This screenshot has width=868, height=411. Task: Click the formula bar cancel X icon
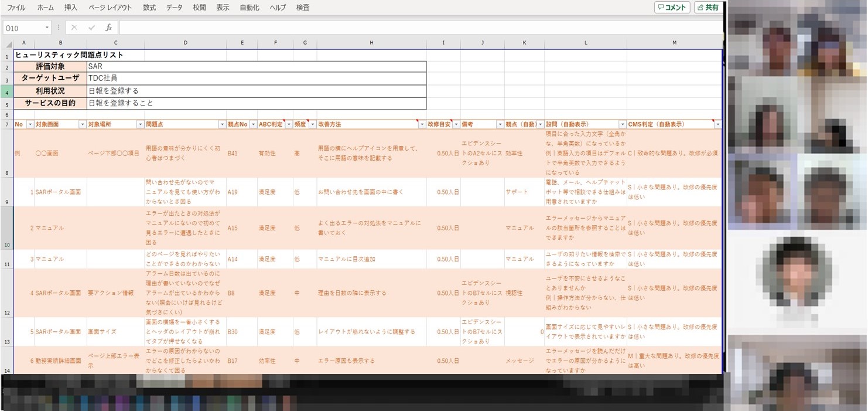[x=74, y=28]
